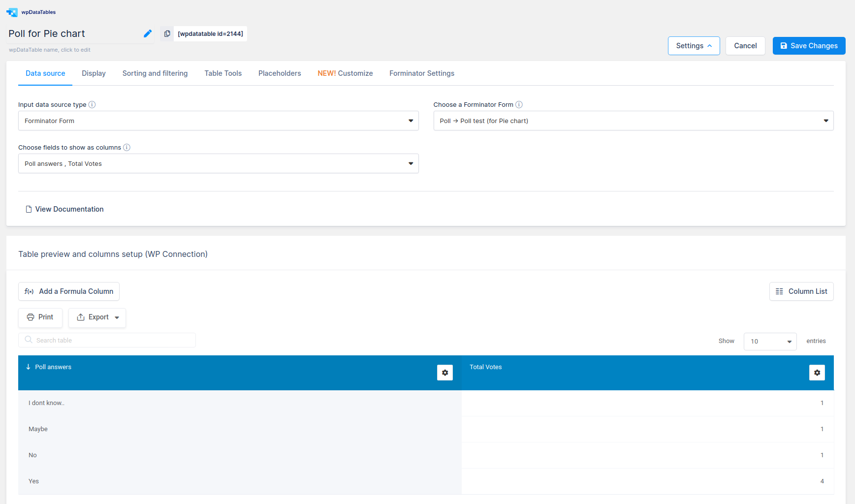This screenshot has width=855, height=504.
Task: Open Poll answers column settings gear
Action: click(445, 373)
